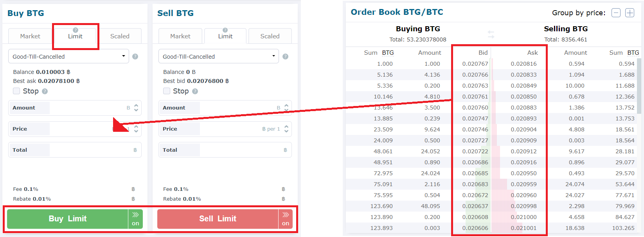Enable Stop checkbox in Sell BTG panel
Image resolution: width=644 pixels, height=237 pixels.
tap(167, 91)
